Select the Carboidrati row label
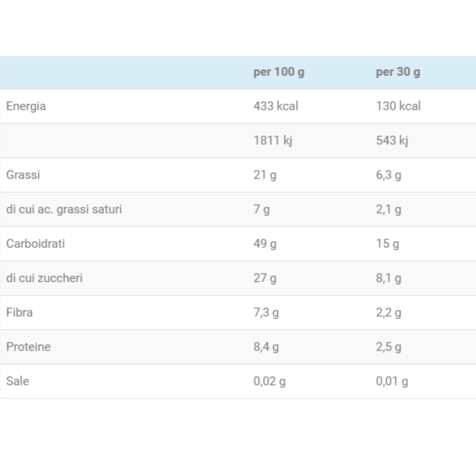Viewport: 476px width, 476px height. coord(35,244)
